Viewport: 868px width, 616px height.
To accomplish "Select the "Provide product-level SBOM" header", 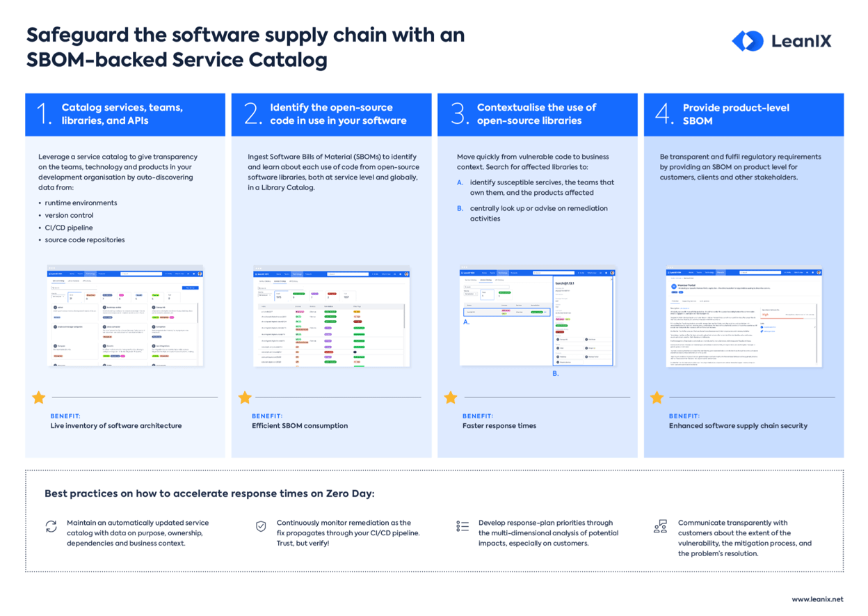I will [736, 114].
